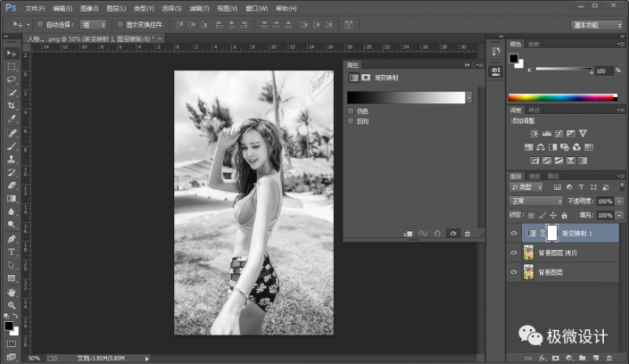Select the History Brush tool
The height and width of the screenshot is (364, 629).
tap(12, 172)
